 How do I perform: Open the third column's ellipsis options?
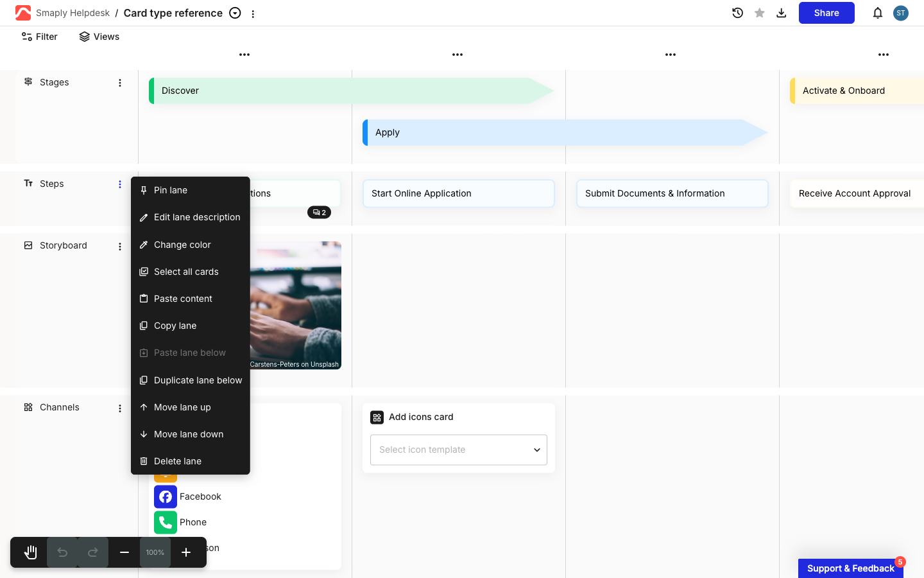pos(671,55)
